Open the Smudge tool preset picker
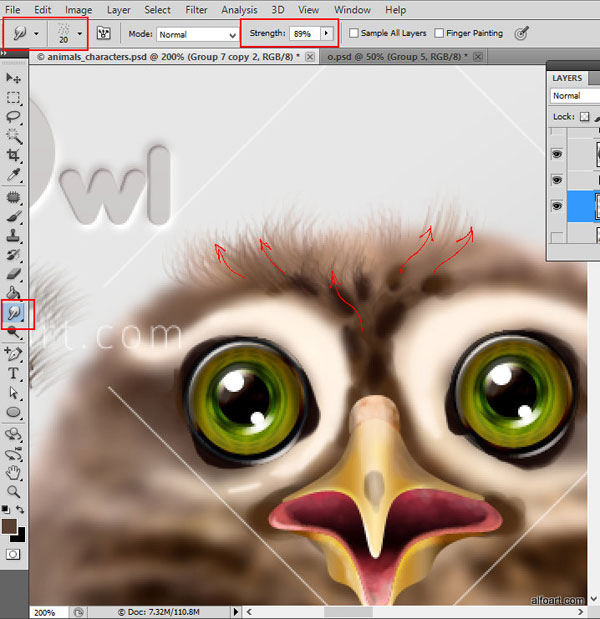The height and width of the screenshot is (619, 600). (36, 34)
